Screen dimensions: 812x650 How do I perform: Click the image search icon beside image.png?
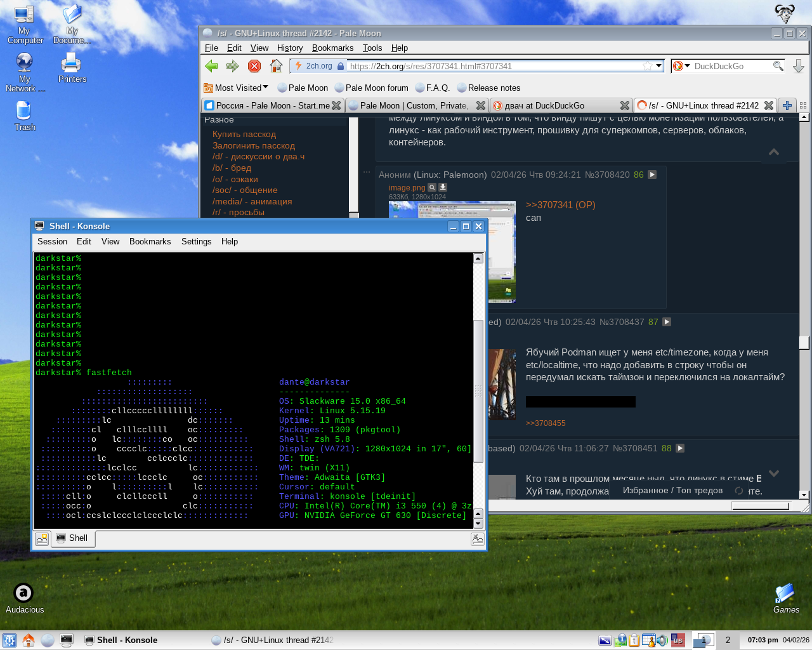[x=432, y=187]
